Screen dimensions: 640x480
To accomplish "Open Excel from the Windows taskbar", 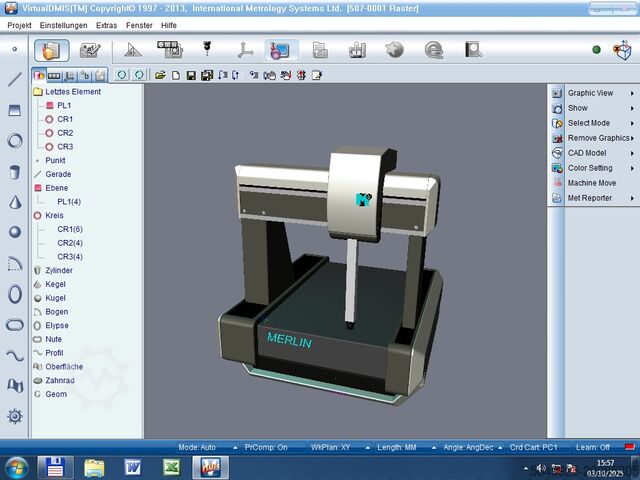I will click(171, 467).
